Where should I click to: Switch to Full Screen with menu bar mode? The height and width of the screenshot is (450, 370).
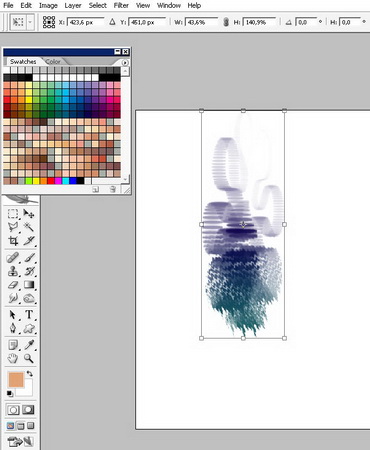pos(21,426)
